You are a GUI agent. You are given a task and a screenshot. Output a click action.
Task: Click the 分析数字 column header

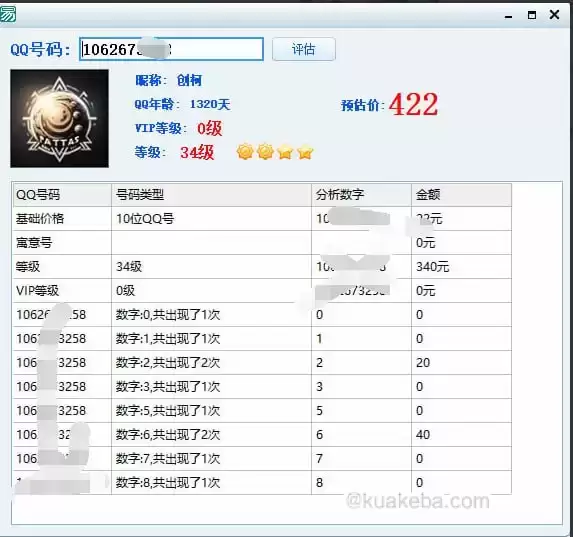(361, 195)
